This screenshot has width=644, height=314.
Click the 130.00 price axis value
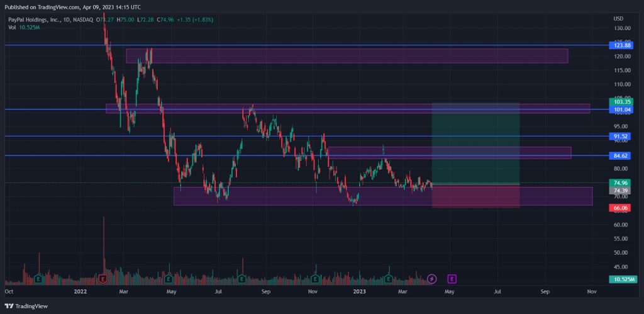(x=622, y=28)
